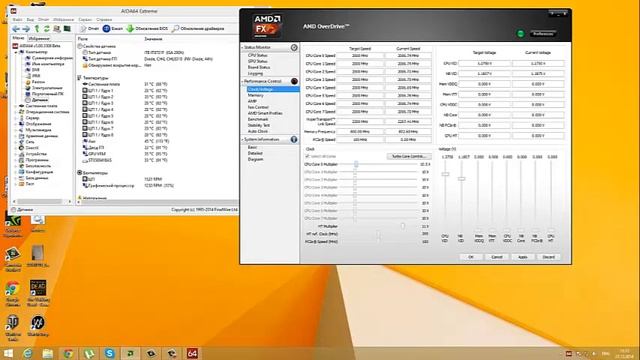Viewport: 640px width, 360px height.
Task: Click OK button in AMD OverDrive
Action: click(471, 257)
